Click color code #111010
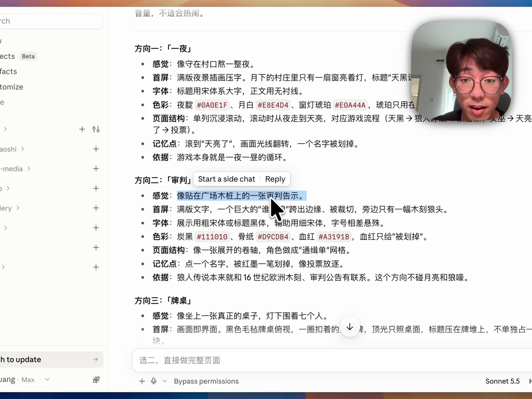532x399 pixels. [x=212, y=237]
